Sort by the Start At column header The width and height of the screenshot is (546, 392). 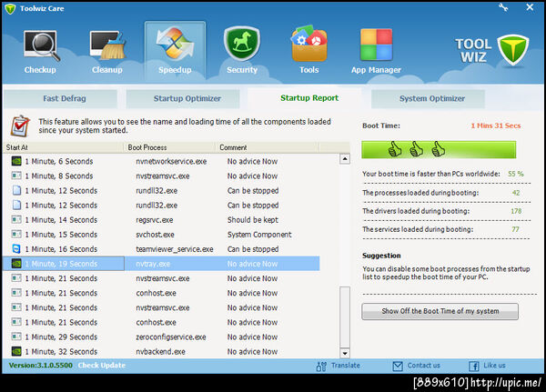click(64, 147)
